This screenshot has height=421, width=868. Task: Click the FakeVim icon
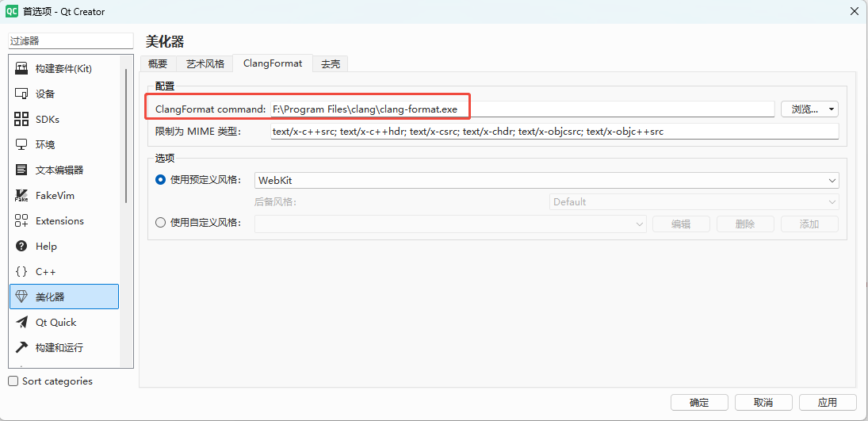[x=21, y=196]
